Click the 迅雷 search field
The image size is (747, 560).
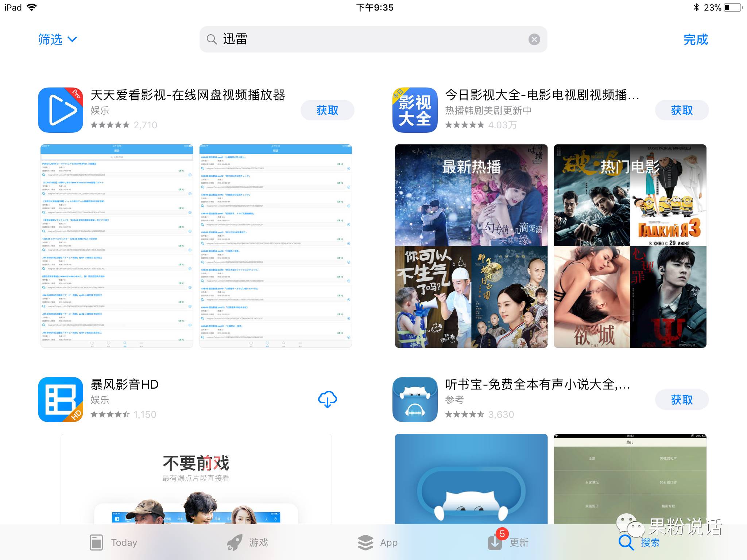click(x=373, y=39)
